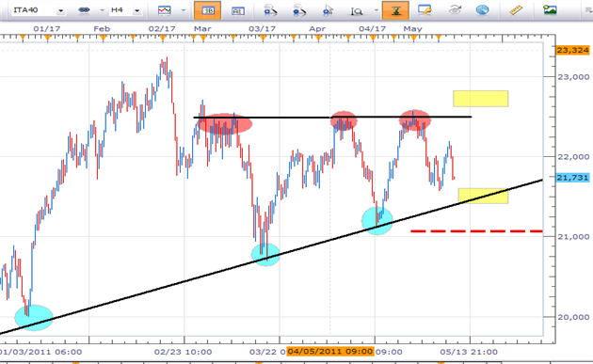Click the 02/17 date label on top axis

pyautogui.click(x=162, y=29)
